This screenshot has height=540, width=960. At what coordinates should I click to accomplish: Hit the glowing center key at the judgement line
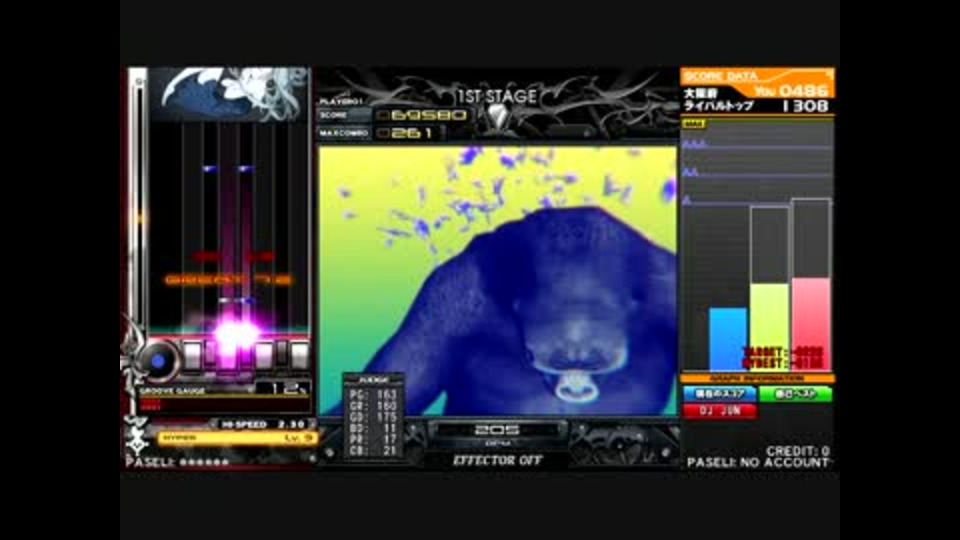(228, 355)
